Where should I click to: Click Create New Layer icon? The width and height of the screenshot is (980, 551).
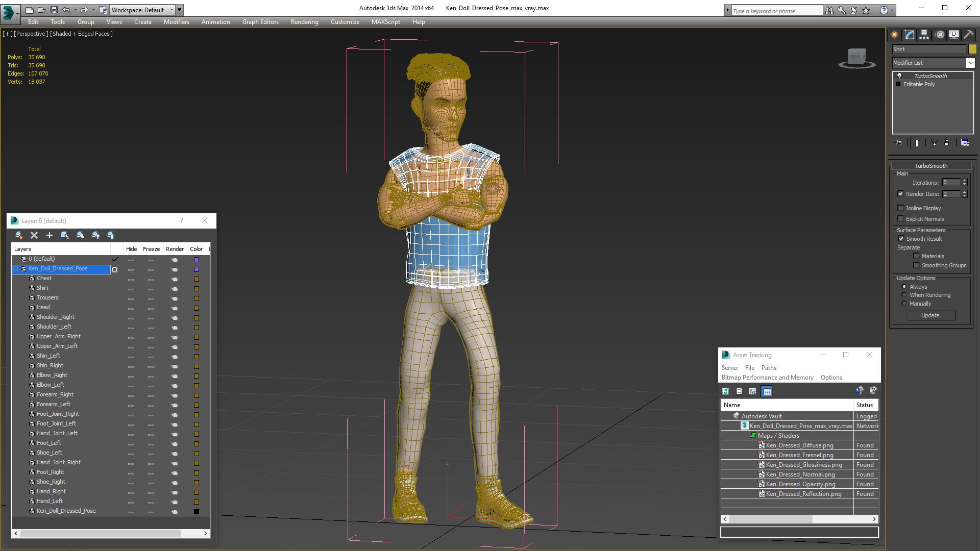(x=19, y=235)
